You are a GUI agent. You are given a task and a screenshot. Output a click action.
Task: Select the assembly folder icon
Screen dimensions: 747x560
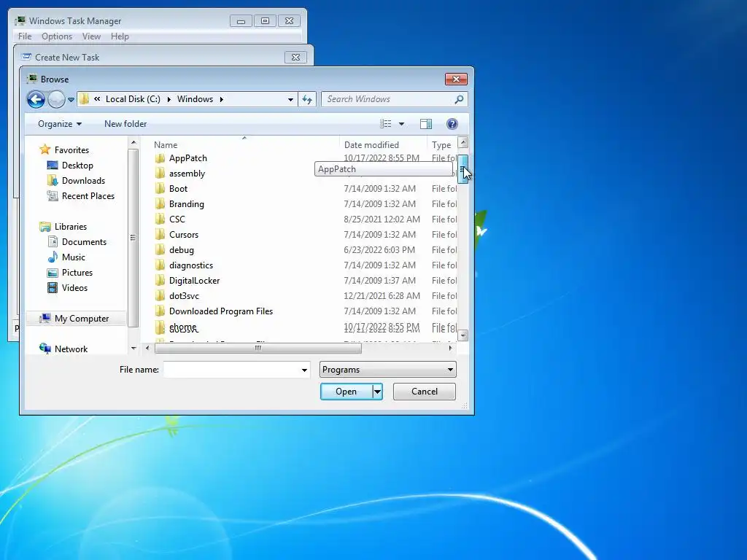pyautogui.click(x=160, y=174)
